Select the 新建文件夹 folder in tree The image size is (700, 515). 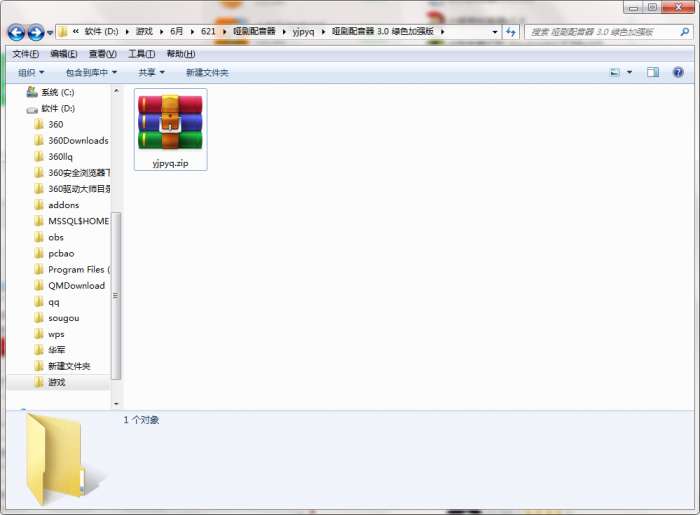coord(69,366)
